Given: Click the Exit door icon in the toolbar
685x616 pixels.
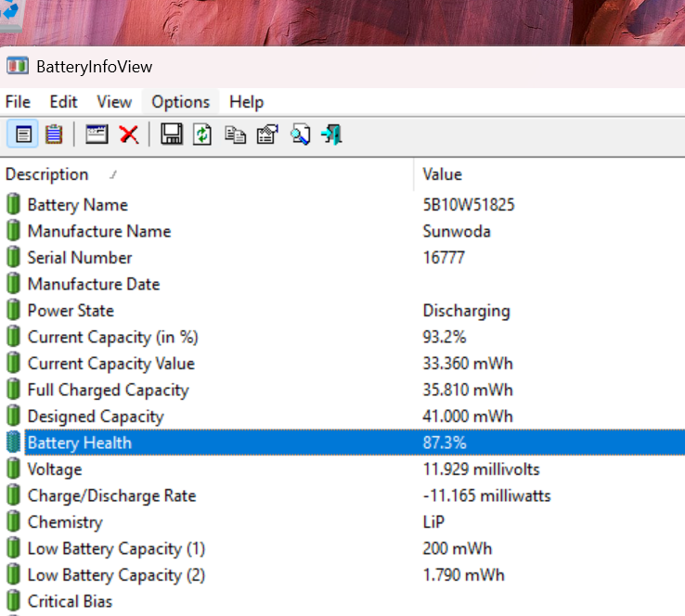Looking at the screenshot, I should click(x=331, y=135).
